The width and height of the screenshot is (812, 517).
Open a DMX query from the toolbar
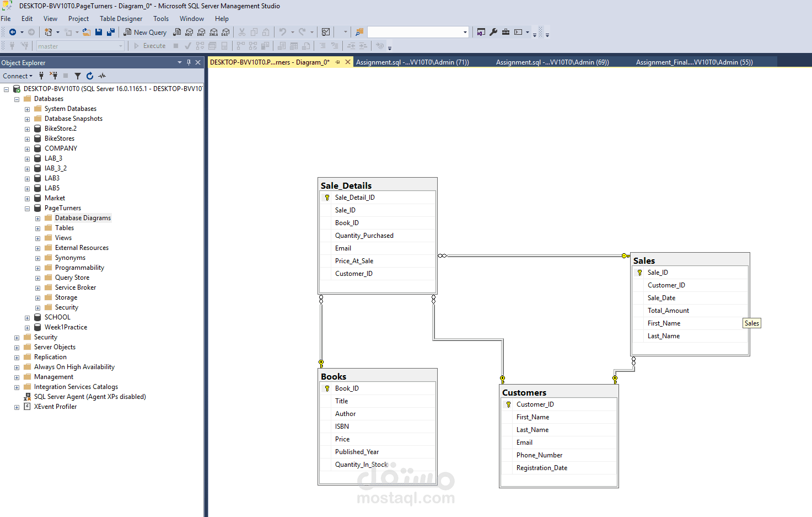(201, 32)
